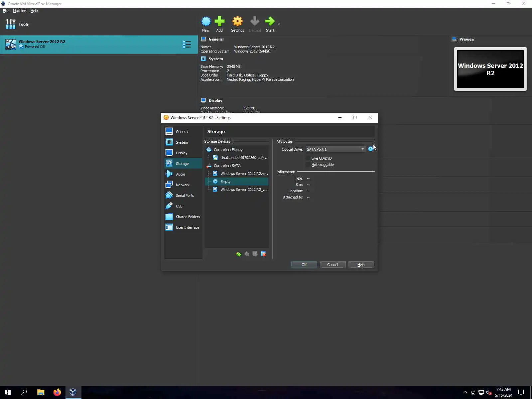The image size is (532, 399).
Task: Open the Serial Ports settings category
Action: tap(183, 196)
